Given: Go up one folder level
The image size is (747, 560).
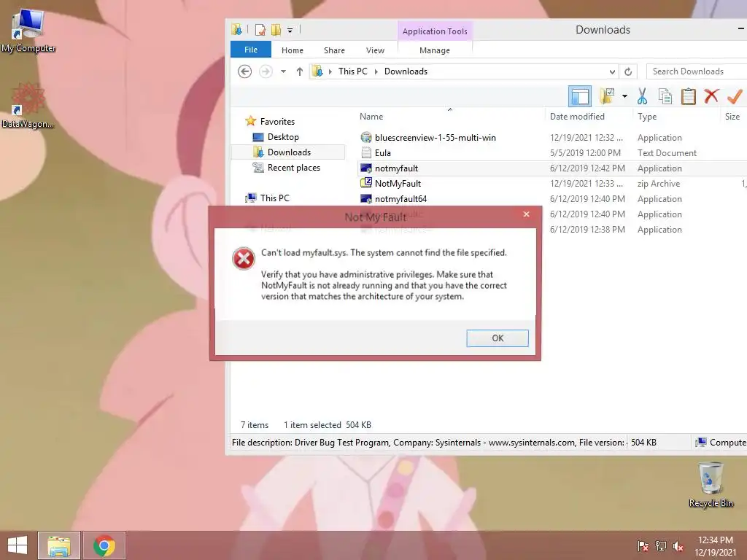Looking at the screenshot, I should point(299,71).
